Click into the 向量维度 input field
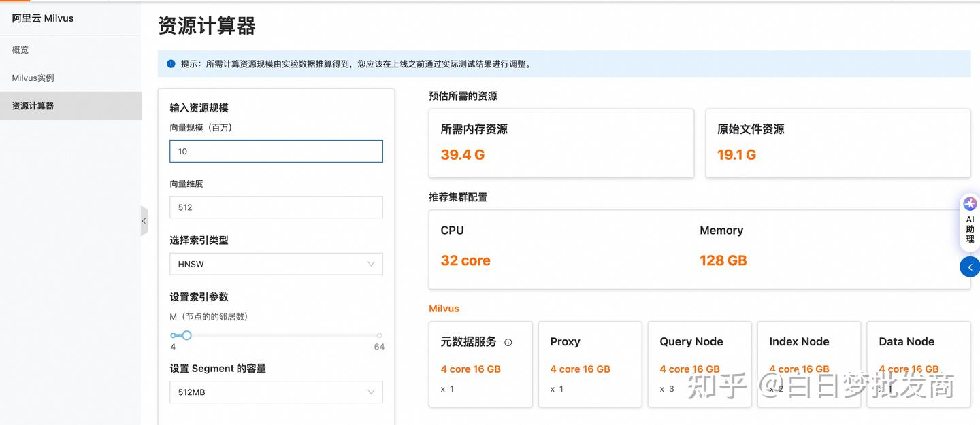This screenshot has height=425, width=980. (276, 207)
